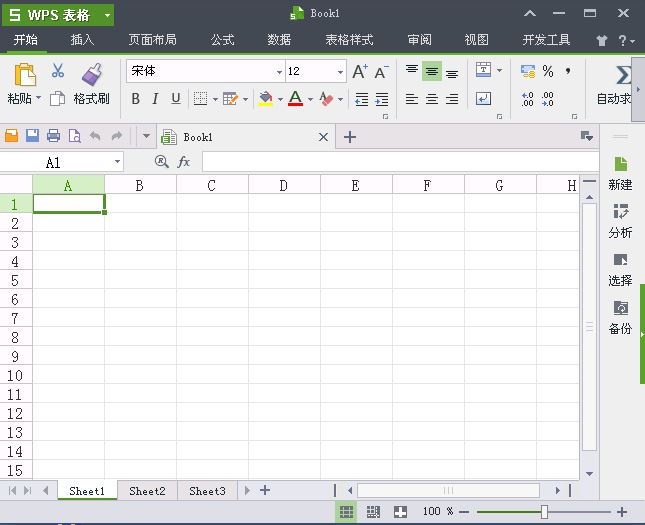Click zoom slider handle

(544, 512)
